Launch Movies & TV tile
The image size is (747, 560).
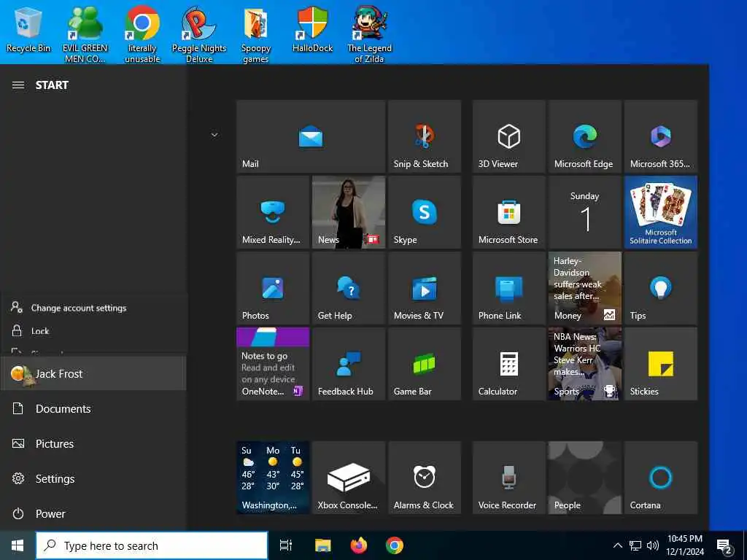click(425, 287)
